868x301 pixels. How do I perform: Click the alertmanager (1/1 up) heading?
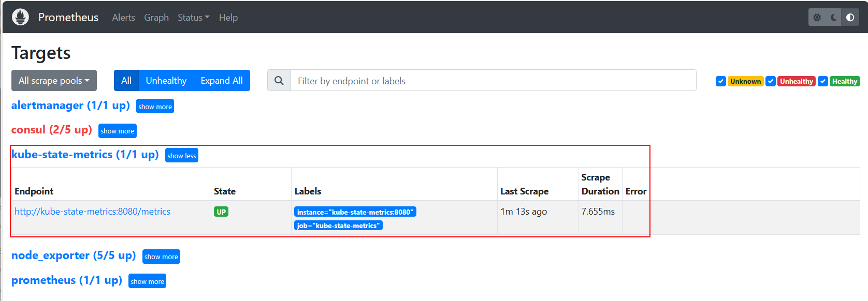[70, 106]
